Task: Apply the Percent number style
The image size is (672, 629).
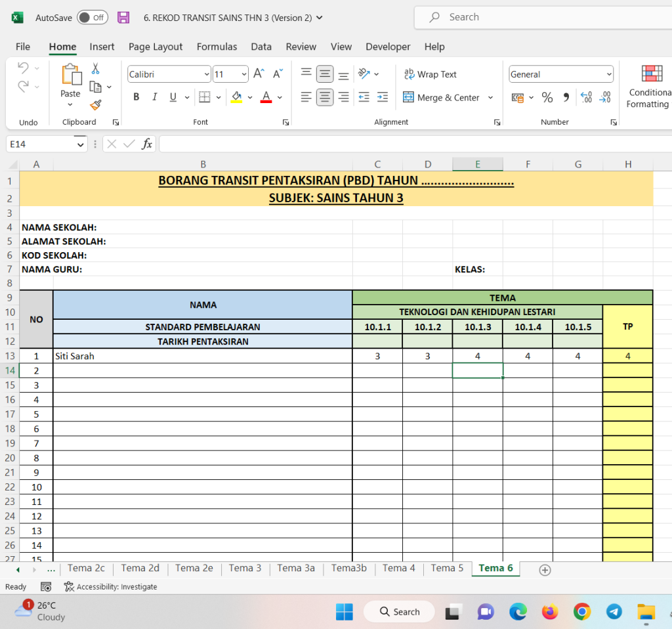Action: [547, 97]
